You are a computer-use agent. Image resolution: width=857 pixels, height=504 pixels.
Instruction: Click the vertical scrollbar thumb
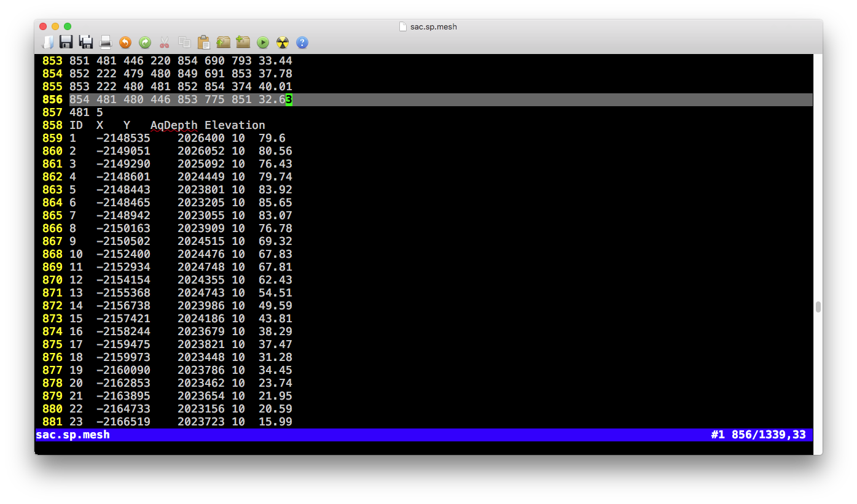tap(818, 307)
